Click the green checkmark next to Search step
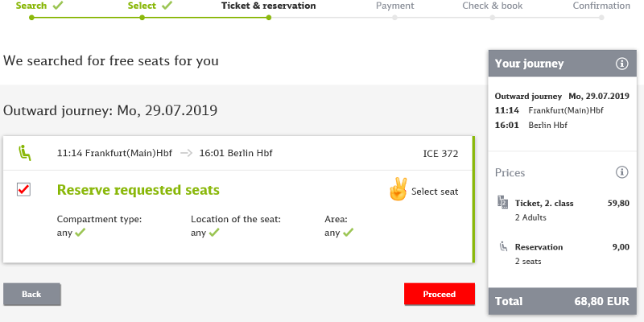Screen dimensions: 644x322 (x=58, y=6)
